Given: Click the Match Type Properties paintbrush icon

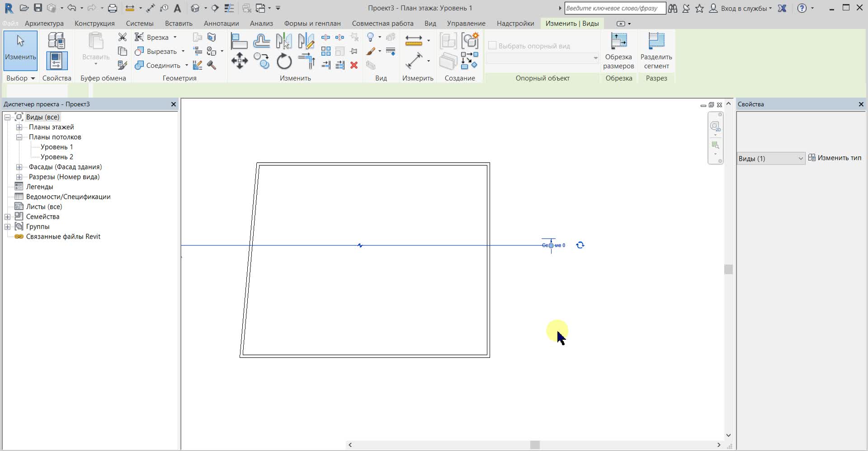Looking at the screenshot, I should coord(122,65).
